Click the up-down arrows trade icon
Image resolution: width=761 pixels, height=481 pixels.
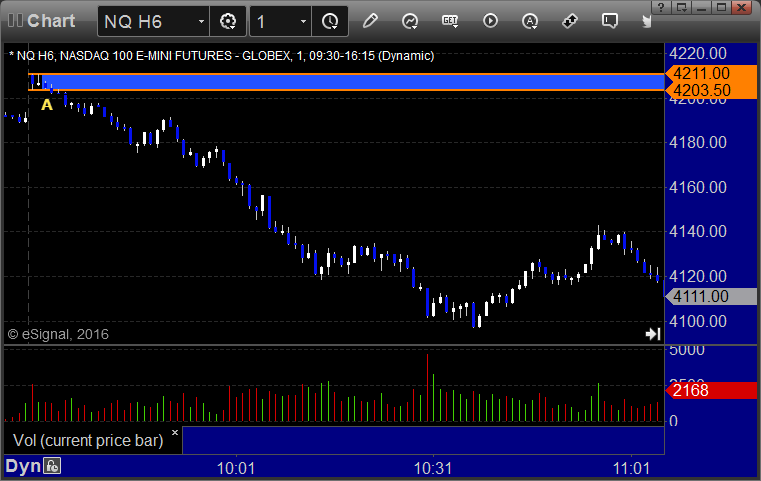point(570,21)
